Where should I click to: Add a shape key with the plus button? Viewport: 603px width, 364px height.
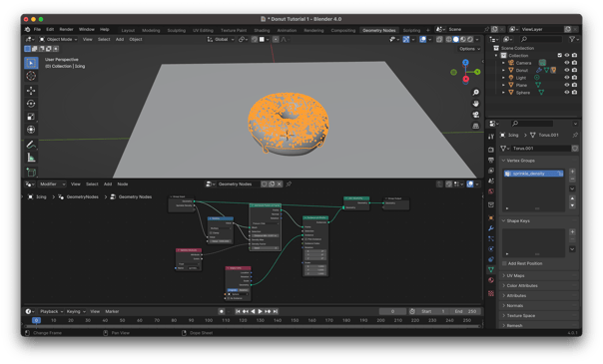pos(572,232)
